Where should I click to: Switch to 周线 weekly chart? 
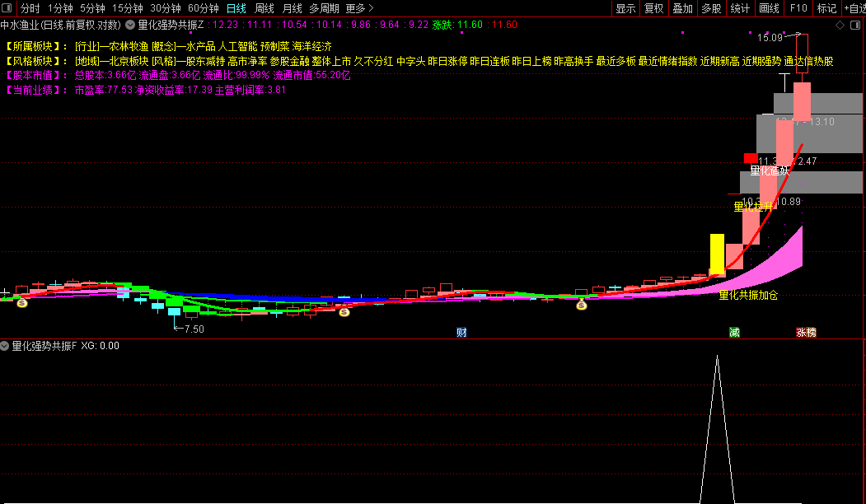click(264, 8)
